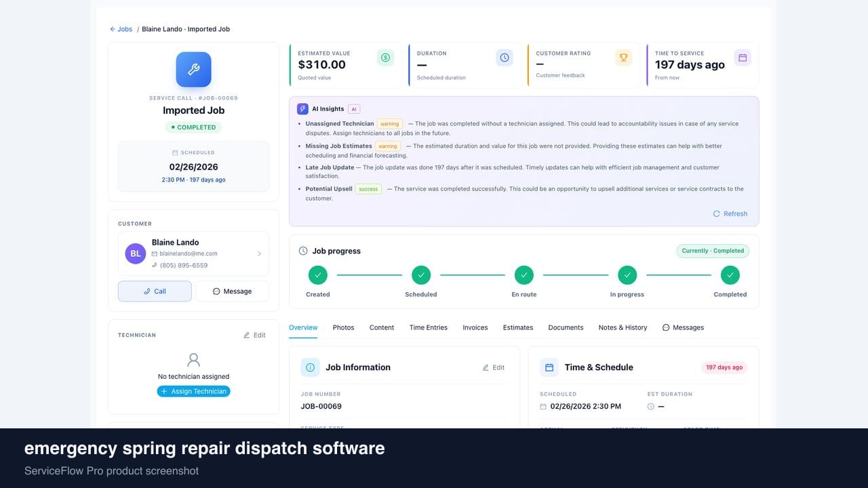868x488 pixels.
Task: Click the En route step checkmark circle
Action: (x=524, y=275)
